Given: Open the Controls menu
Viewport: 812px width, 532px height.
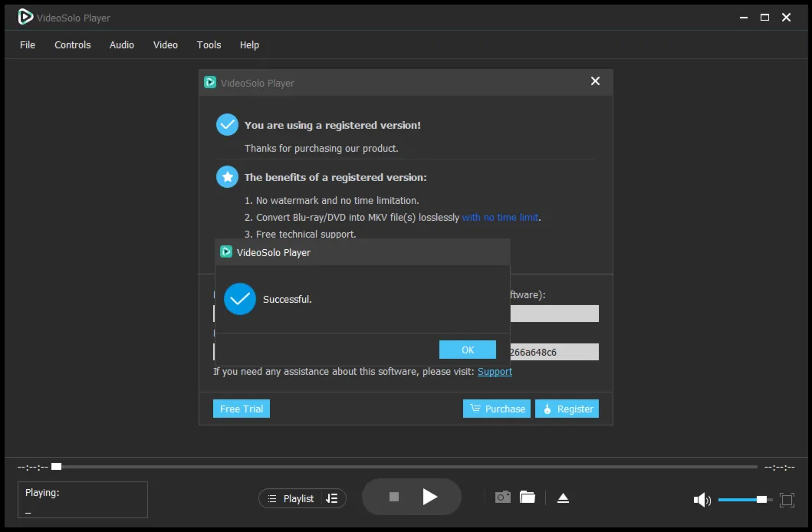Looking at the screenshot, I should coord(73,45).
